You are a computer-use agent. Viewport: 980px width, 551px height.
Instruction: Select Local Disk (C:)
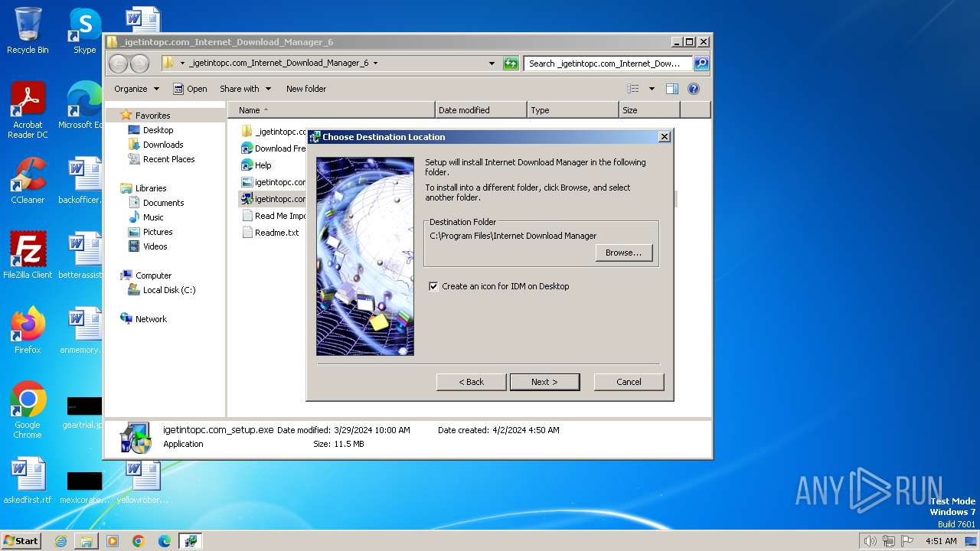tap(168, 290)
